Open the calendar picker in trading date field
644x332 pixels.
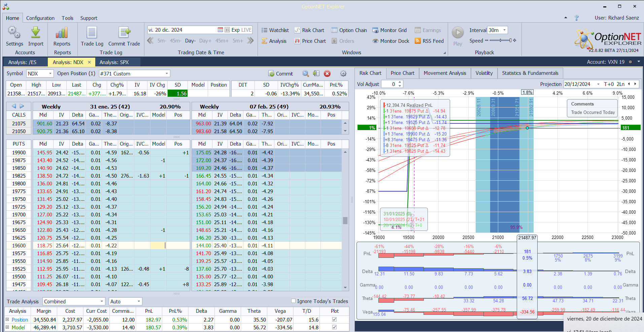(x=220, y=30)
